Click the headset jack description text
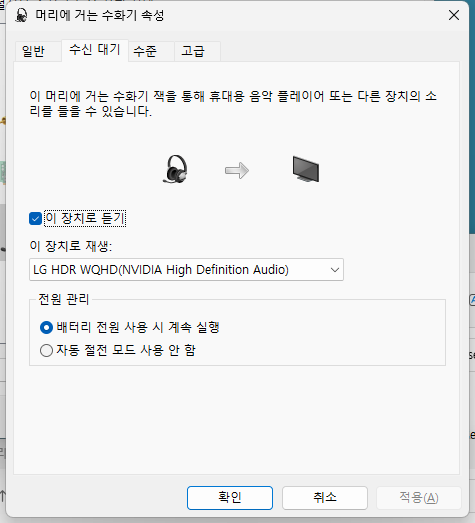This screenshot has width=475, height=523. tap(233, 103)
